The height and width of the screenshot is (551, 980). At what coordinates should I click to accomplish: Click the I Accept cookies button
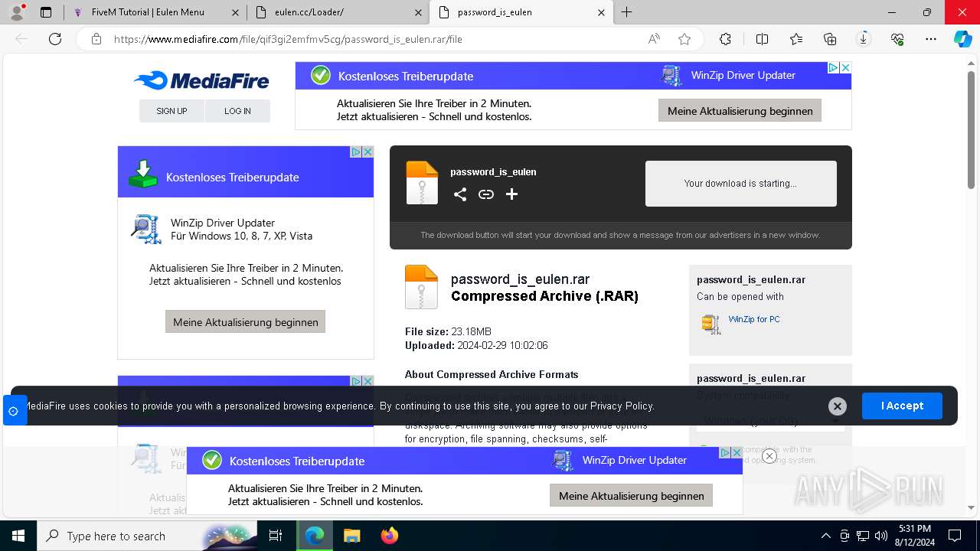pos(902,406)
